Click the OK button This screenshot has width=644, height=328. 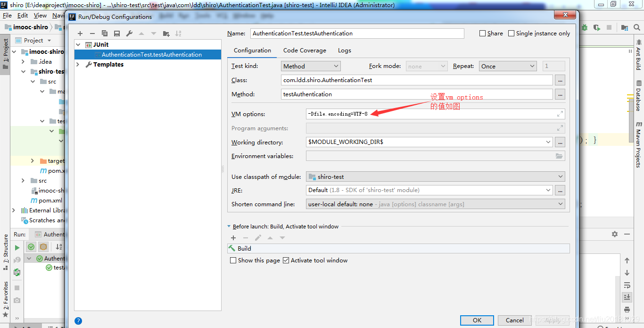(x=477, y=320)
